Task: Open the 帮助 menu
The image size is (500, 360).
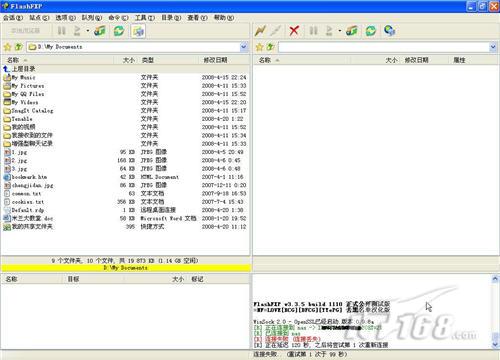Action: coord(224,18)
